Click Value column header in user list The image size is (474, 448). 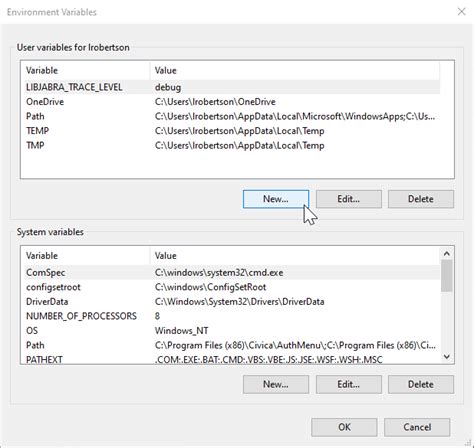295,71
